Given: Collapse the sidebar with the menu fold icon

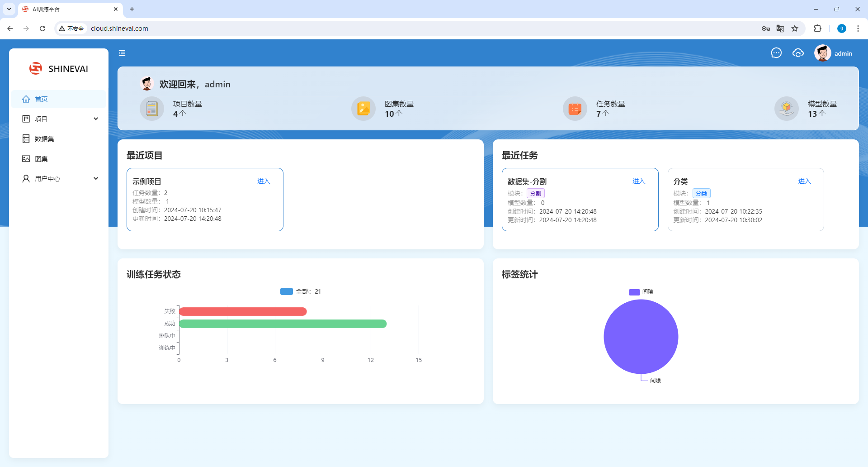Looking at the screenshot, I should 122,53.
